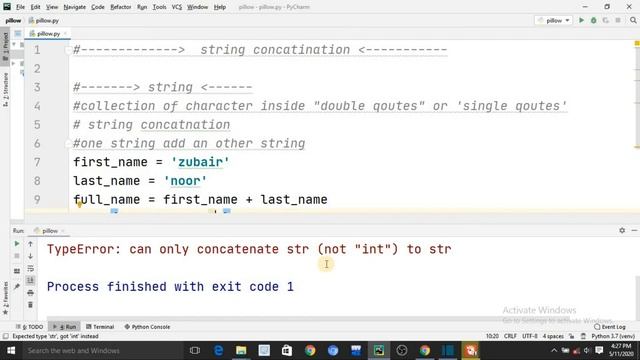Open the Help menu
Image resolution: width=640 pixels, height=360 pixels.
tap(220, 7)
